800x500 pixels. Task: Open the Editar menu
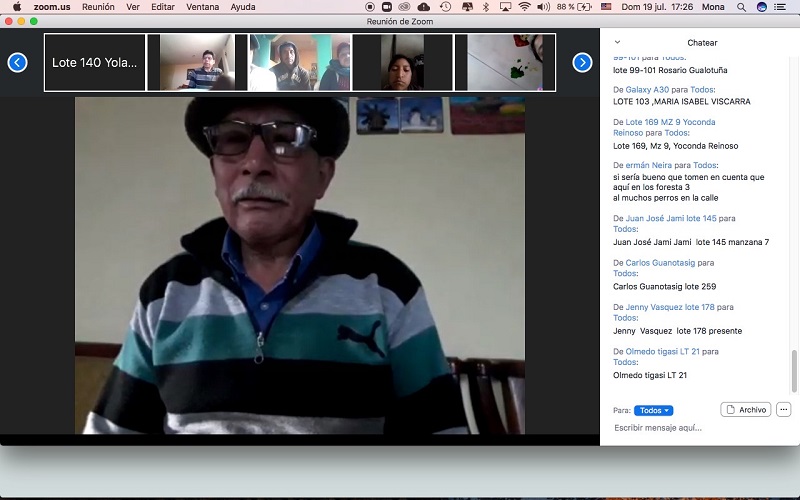(163, 7)
